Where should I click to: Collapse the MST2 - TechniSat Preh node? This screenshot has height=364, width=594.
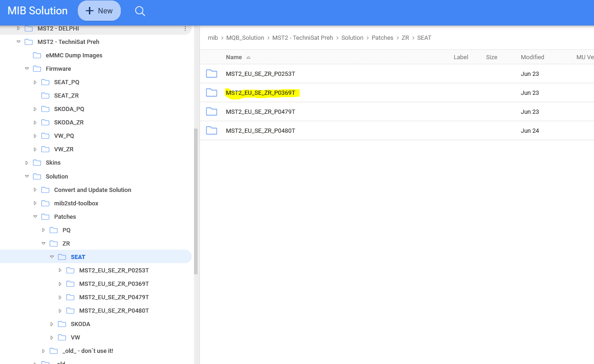pyautogui.click(x=19, y=42)
